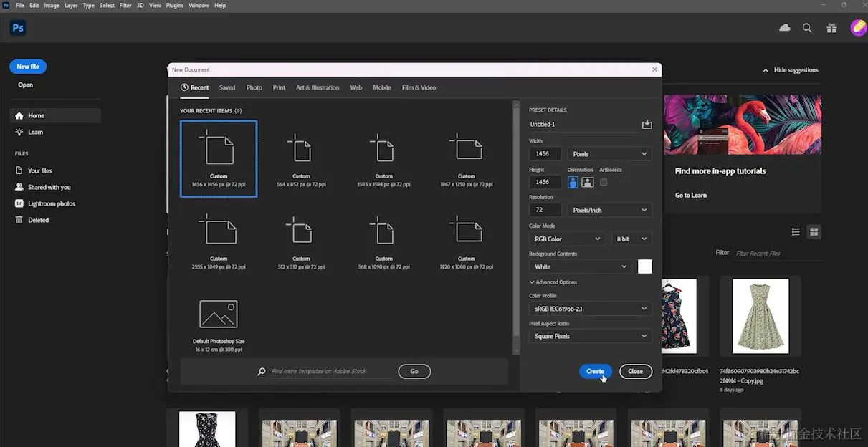Open the Film & Video tab
Screen dimensions: 868x447
point(419,87)
